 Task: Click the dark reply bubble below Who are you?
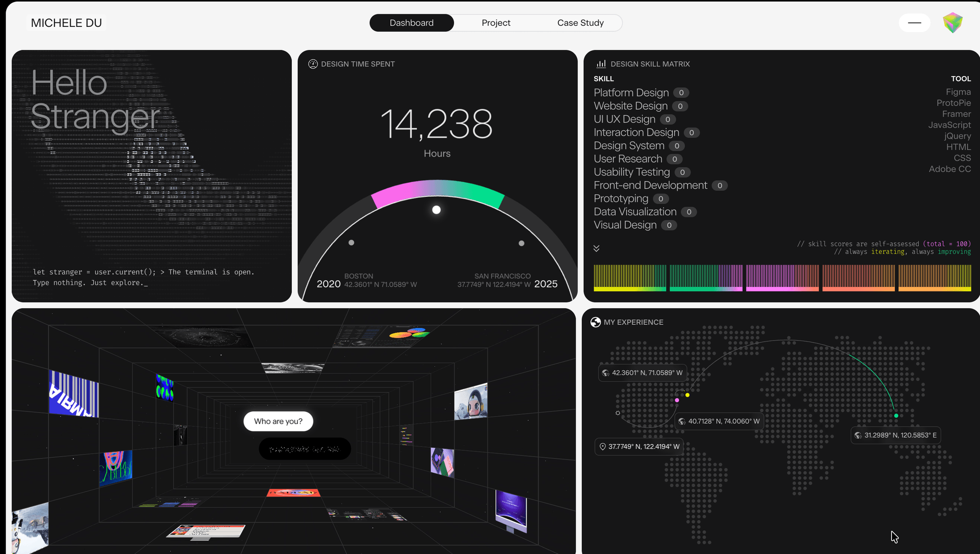[x=305, y=449]
